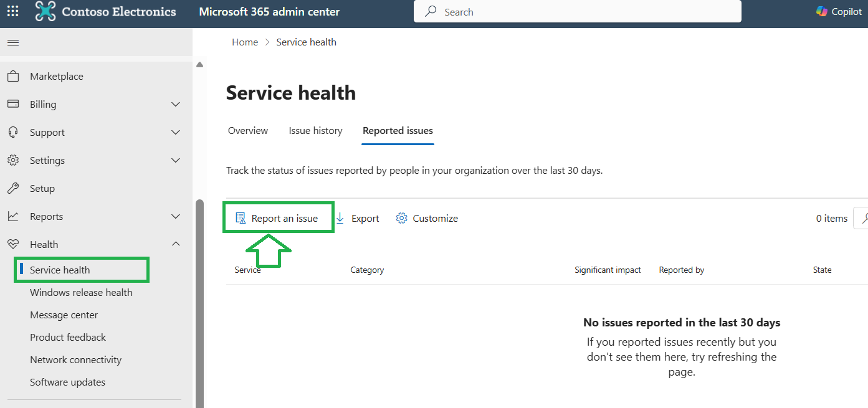Open Network connectivity
Screen dimensions: 868x408
(75, 359)
